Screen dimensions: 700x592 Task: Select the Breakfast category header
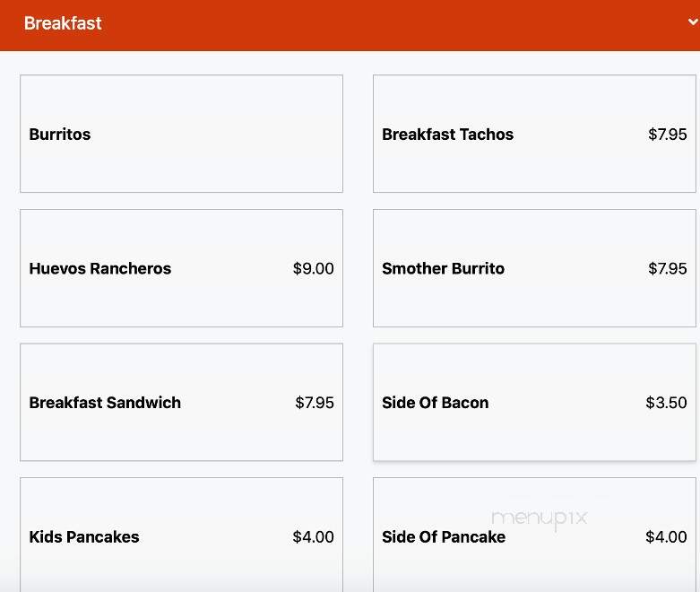tap(350, 25)
